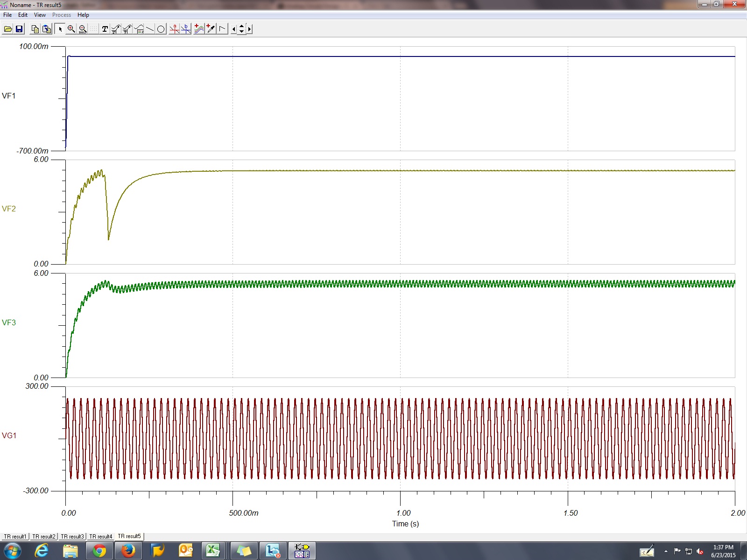Pick the curve help question-mark tool
747x560 pixels.
[x=127, y=29]
